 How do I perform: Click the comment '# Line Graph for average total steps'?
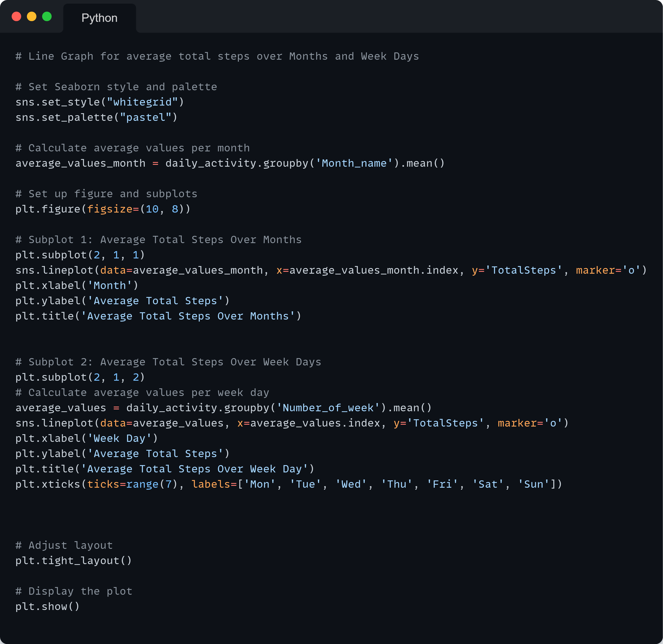pyautogui.click(x=217, y=56)
